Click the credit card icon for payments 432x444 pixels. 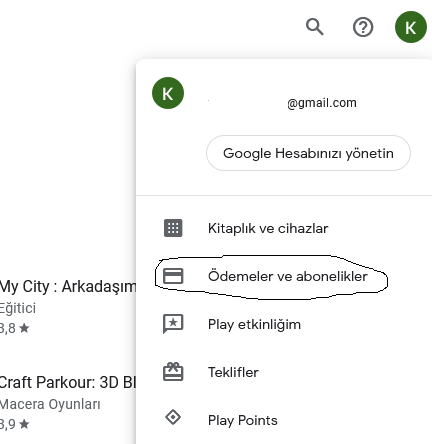click(x=173, y=276)
